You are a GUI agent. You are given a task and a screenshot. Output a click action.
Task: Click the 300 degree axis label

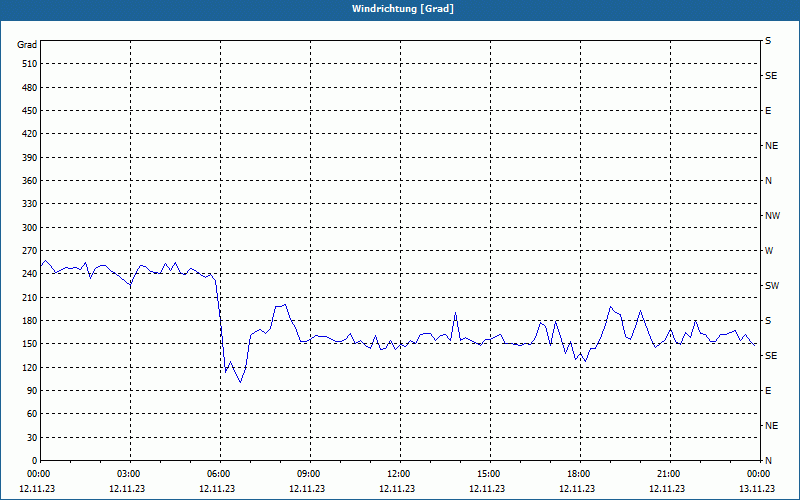point(30,228)
